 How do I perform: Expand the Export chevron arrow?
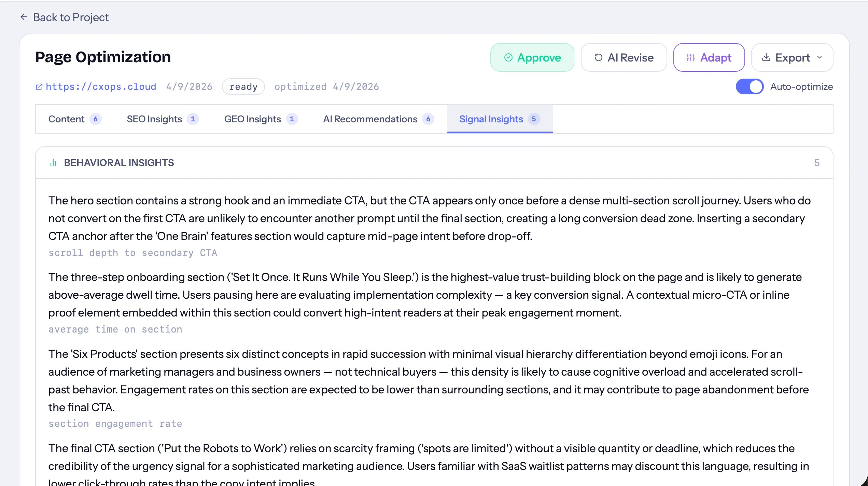click(820, 57)
